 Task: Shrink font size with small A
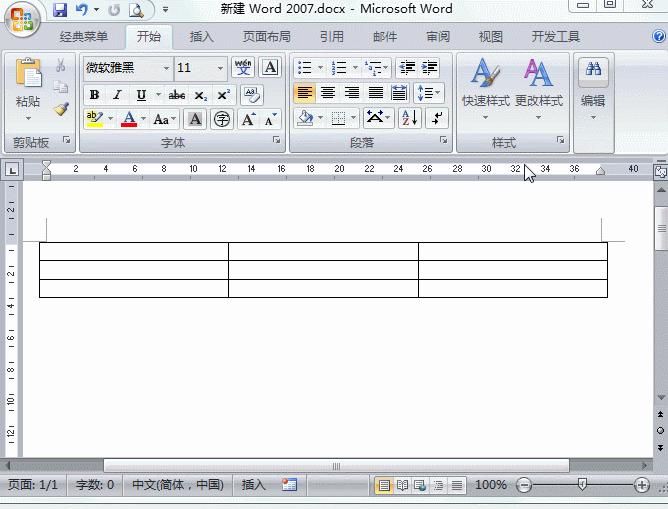click(270, 119)
